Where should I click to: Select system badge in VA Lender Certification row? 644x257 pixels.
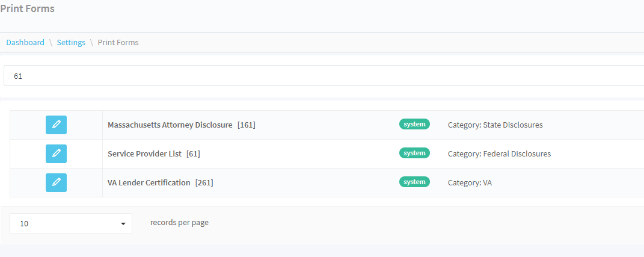[414, 182]
